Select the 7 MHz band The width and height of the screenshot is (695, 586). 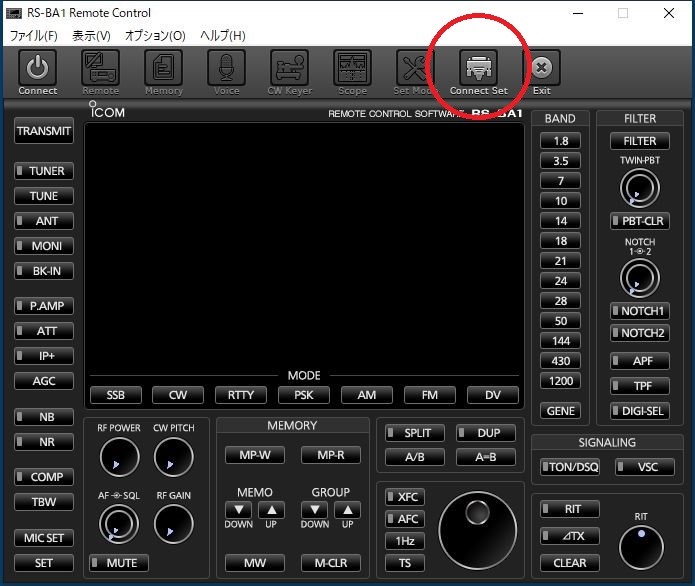click(x=560, y=181)
